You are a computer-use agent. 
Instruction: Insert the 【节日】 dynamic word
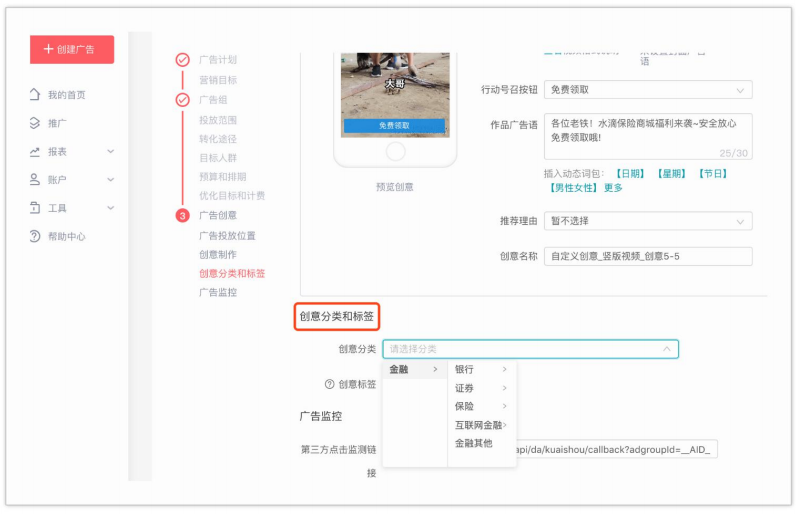[713, 174]
